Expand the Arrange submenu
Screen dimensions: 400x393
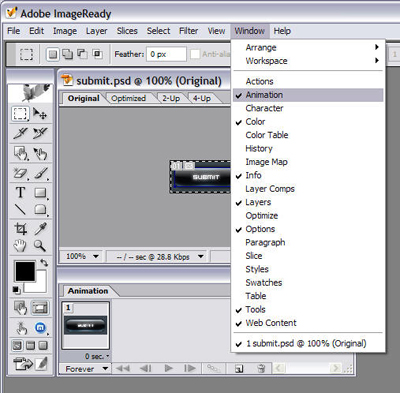tap(308, 48)
